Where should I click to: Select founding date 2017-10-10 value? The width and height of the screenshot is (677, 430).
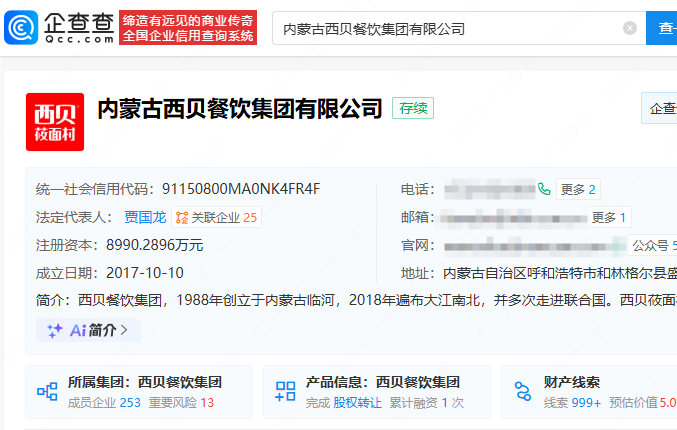(x=145, y=273)
